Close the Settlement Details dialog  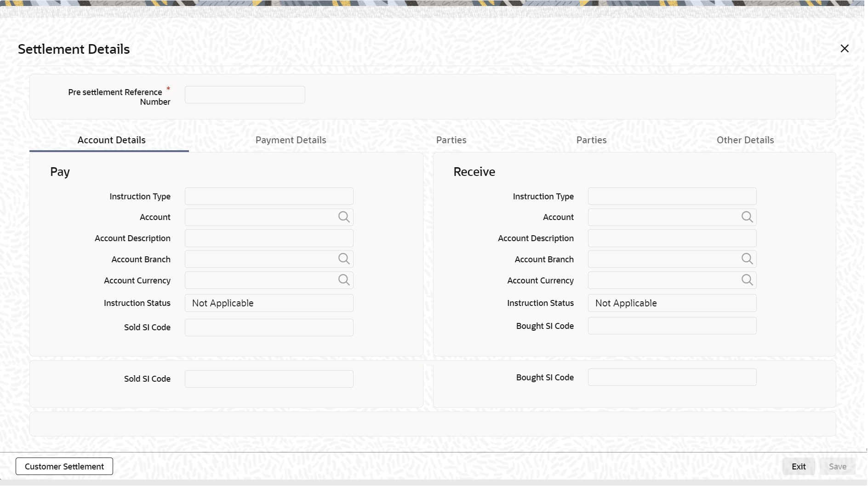click(x=845, y=48)
